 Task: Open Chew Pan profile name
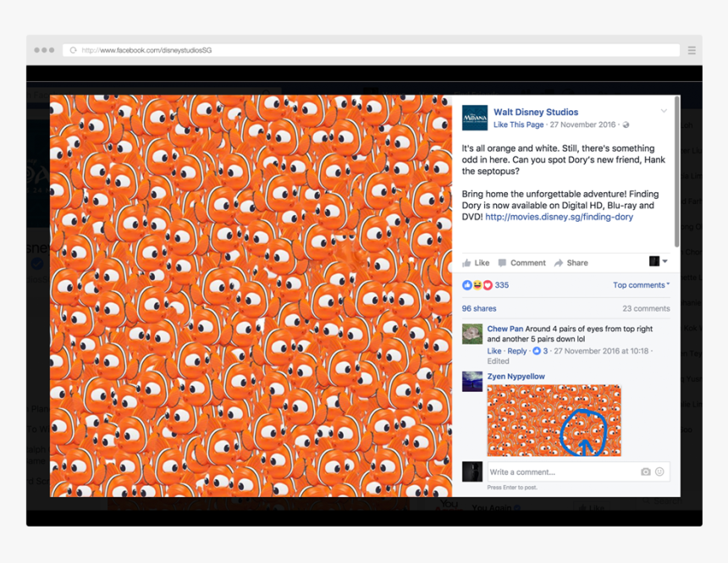(505, 328)
